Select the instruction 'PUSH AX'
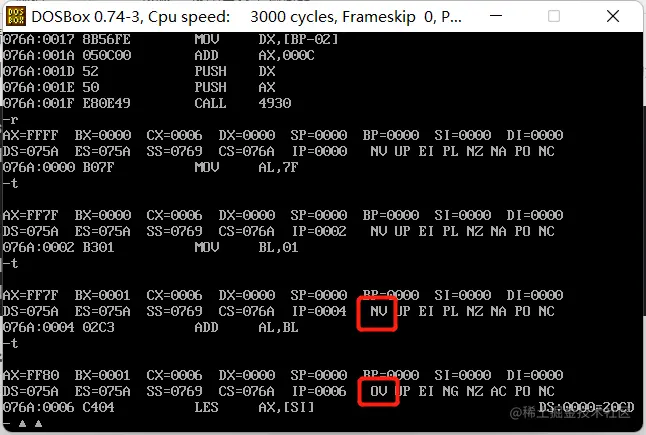 [x=234, y=87]
